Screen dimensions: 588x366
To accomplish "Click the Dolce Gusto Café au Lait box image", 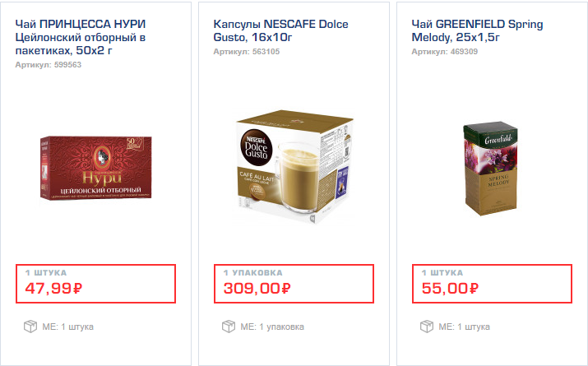I will point(294,167).
